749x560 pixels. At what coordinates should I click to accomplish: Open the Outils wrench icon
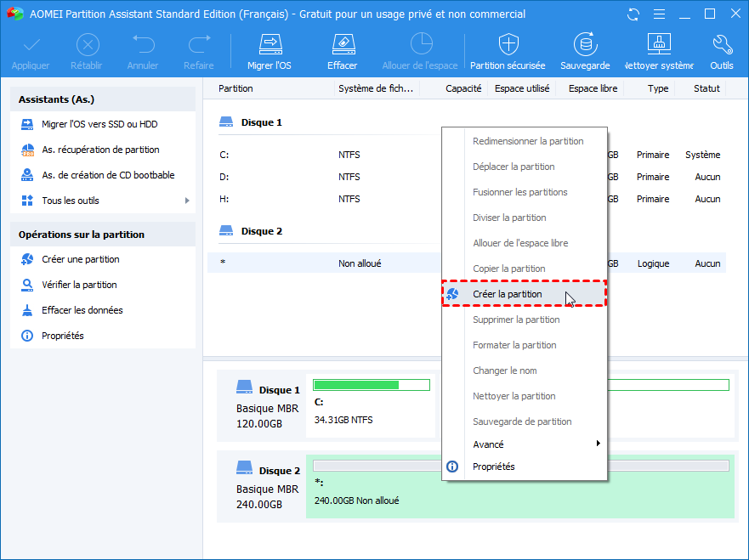(722, 44)
